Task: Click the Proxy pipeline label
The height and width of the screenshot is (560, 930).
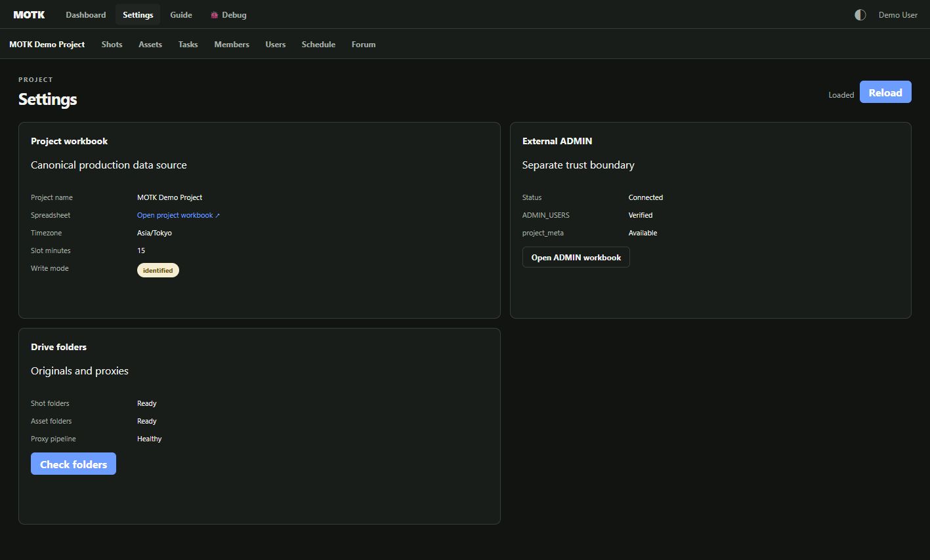Action: click(53, 439)
